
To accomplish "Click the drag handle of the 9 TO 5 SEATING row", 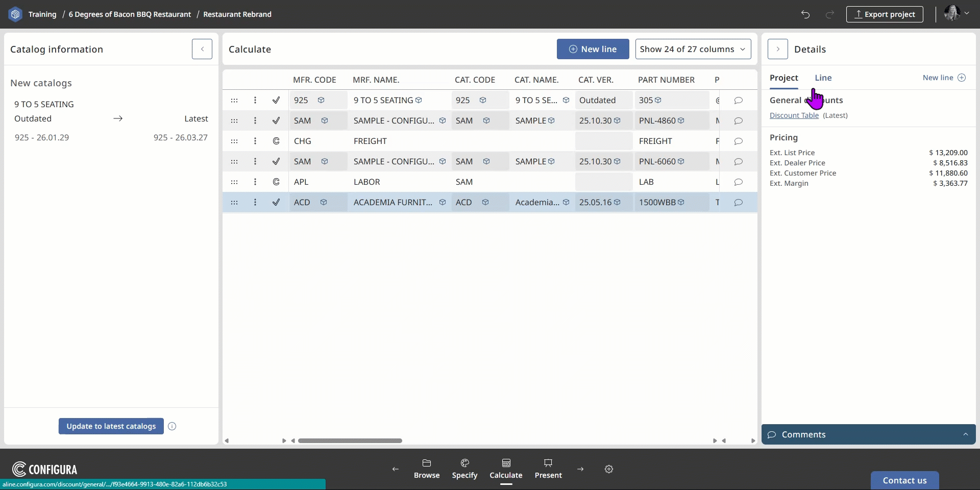I will point(234,100).
